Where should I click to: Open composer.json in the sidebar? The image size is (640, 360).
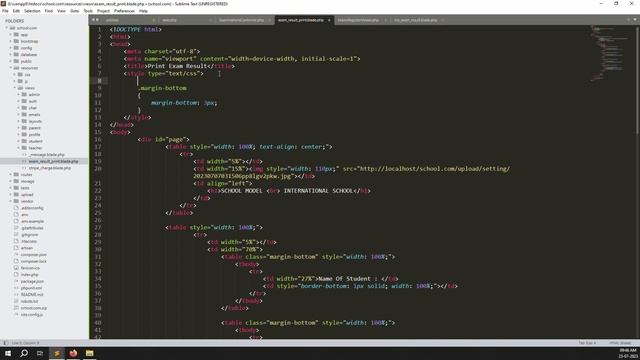(x=34, y=255)
